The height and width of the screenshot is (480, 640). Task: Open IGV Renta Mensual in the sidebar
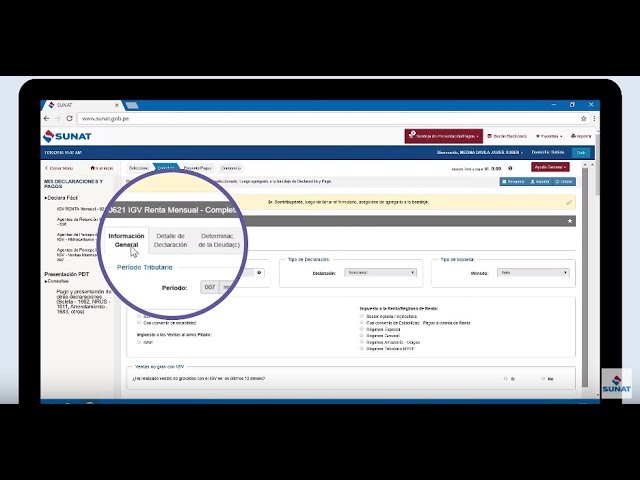[81, 209]
